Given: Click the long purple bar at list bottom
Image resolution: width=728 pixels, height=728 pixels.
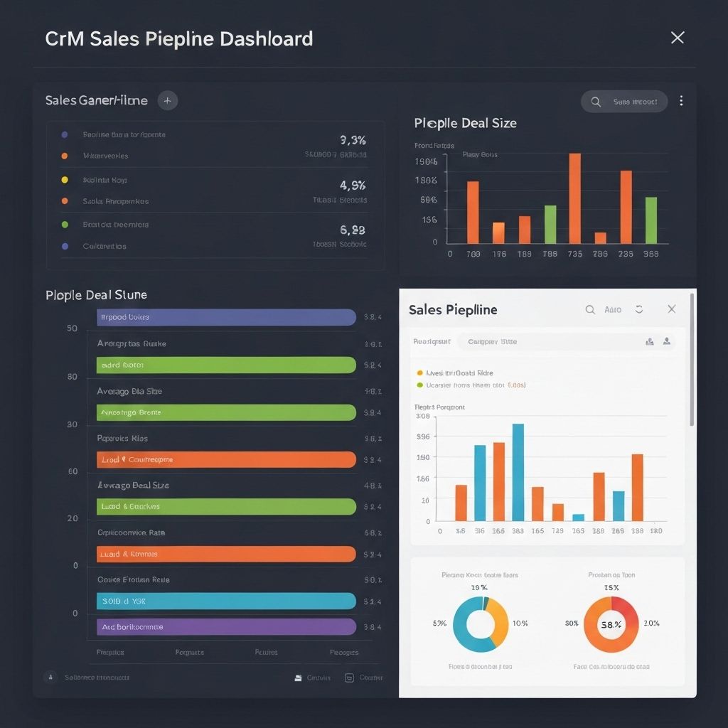Looking at the screenshot, I should (x=226, y=627).
